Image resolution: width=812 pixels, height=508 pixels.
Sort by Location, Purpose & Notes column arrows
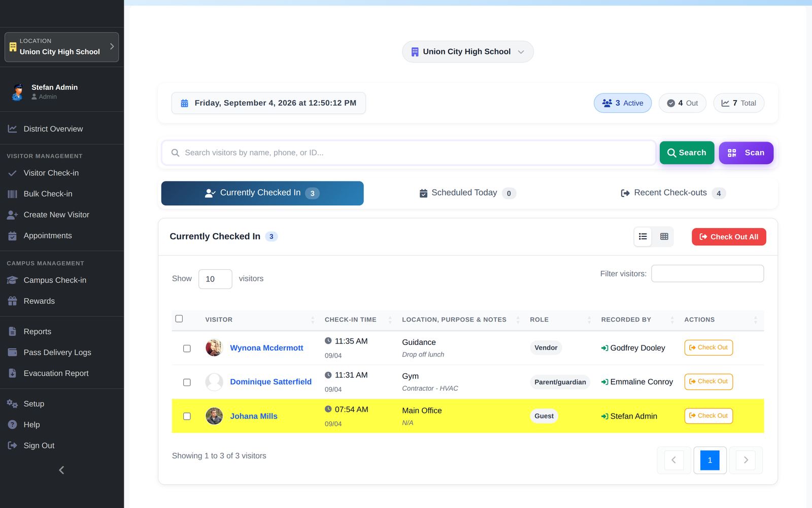(518, 320)
